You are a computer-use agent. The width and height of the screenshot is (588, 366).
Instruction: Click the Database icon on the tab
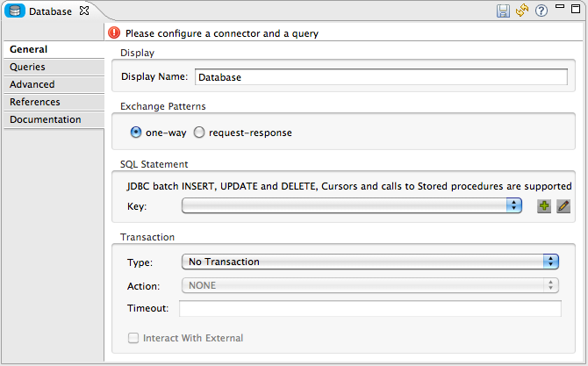coord(15,11)
